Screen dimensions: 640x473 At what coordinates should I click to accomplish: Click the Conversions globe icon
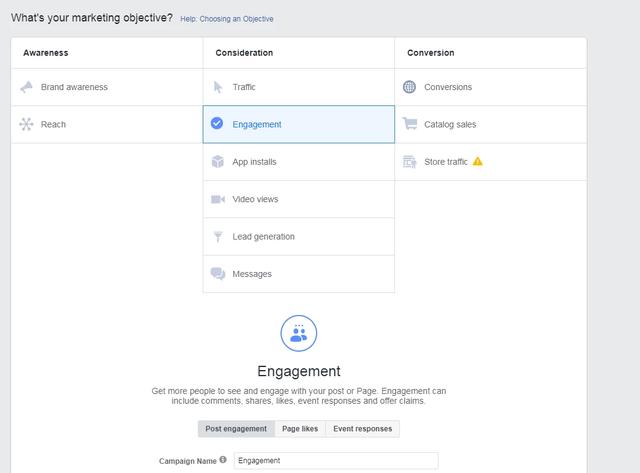[x=409, y=87]
